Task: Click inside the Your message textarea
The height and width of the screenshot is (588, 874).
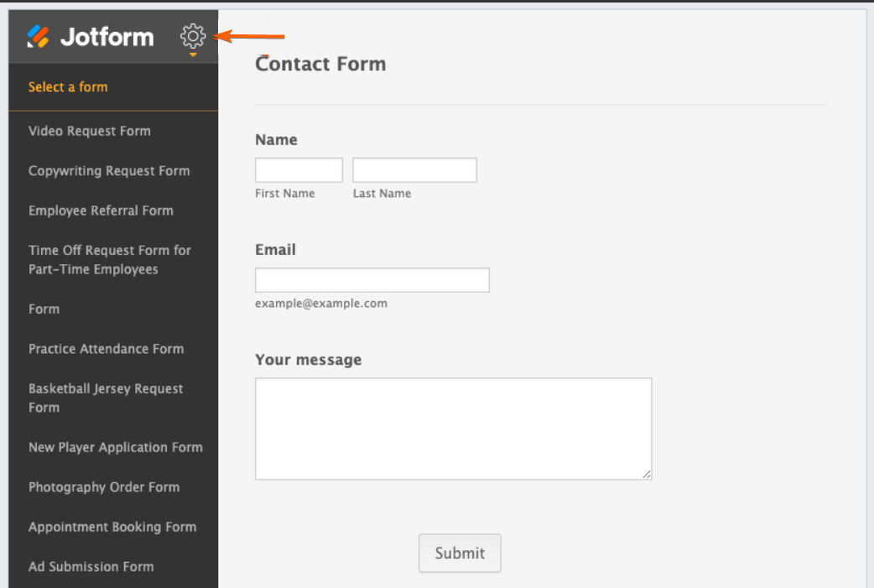Action: click(x=453, y=429)
